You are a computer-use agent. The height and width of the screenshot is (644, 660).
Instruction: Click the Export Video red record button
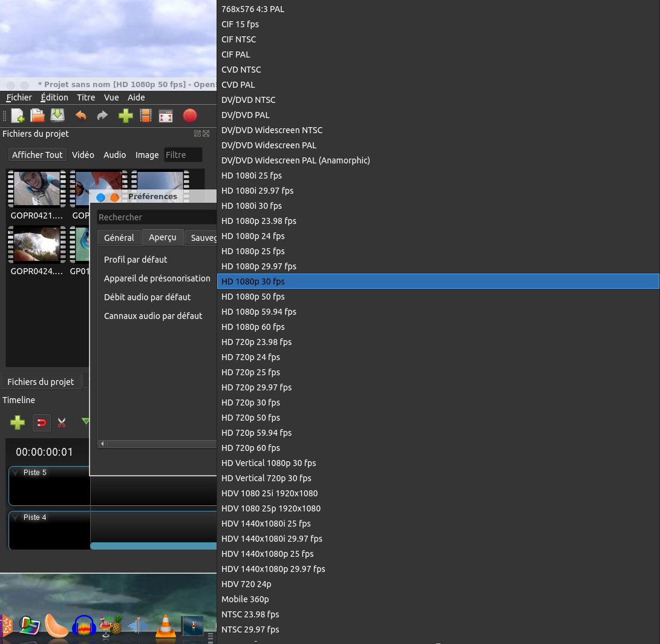click(x=190, y=116)
